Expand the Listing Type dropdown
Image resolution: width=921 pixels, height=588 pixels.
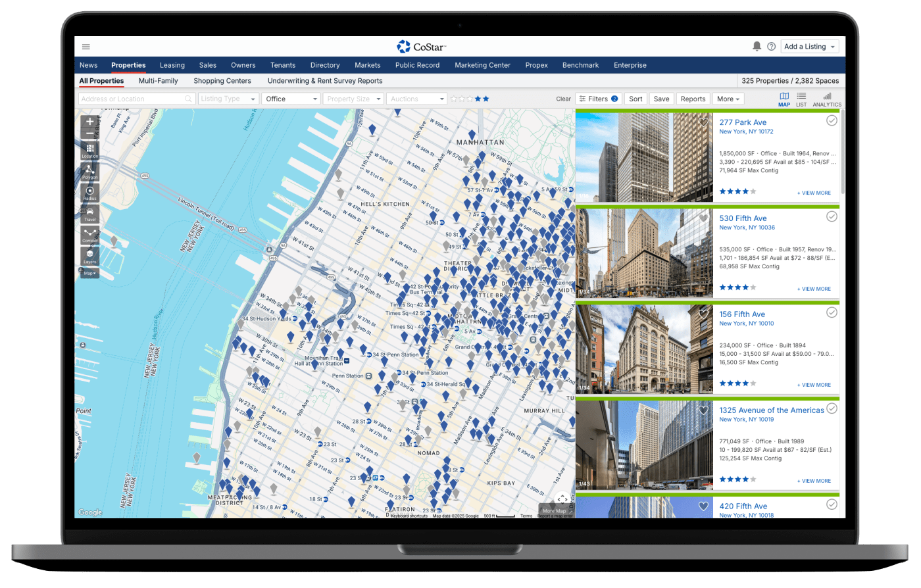tap(228, 99)
